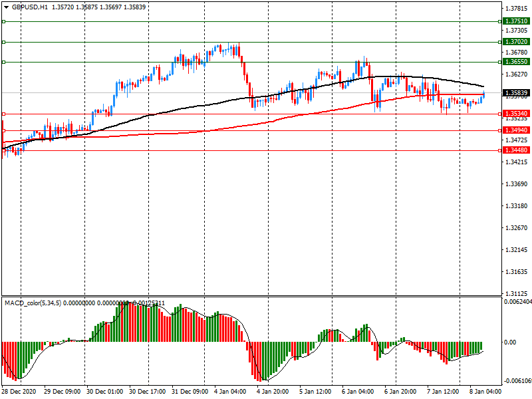Click the 4 Jan 04:00 time axis label
Viewport: 532px width, 399px height.
pyautogui.click(x=231, y=392)
